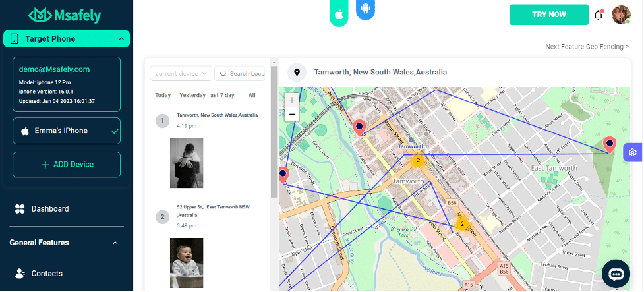Click the iphone Version 16.0.1 text
The height and width of the screenshot is (292, 644).
(x=46, y=92)
